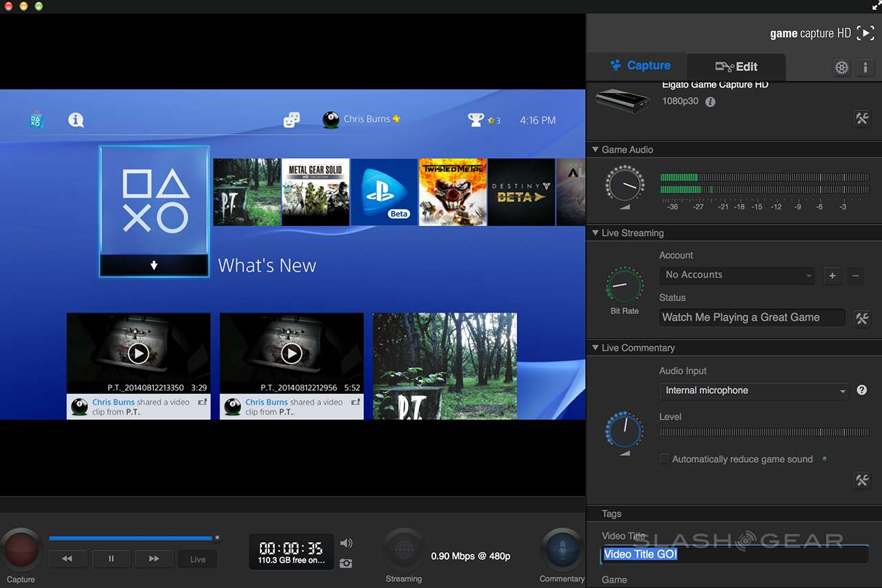Pause video playback
The image size is (882, 588).
pyautogui.click(x=111, y=558)
